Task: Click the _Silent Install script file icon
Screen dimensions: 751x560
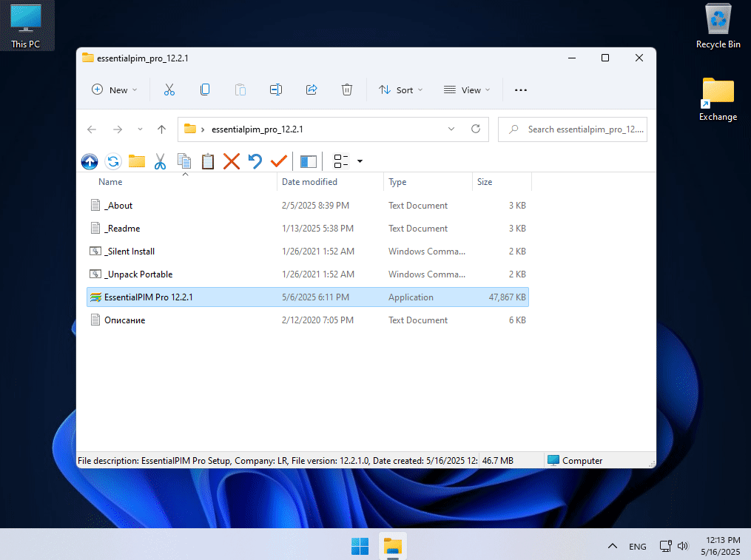Action: click(x=95, y=251)
